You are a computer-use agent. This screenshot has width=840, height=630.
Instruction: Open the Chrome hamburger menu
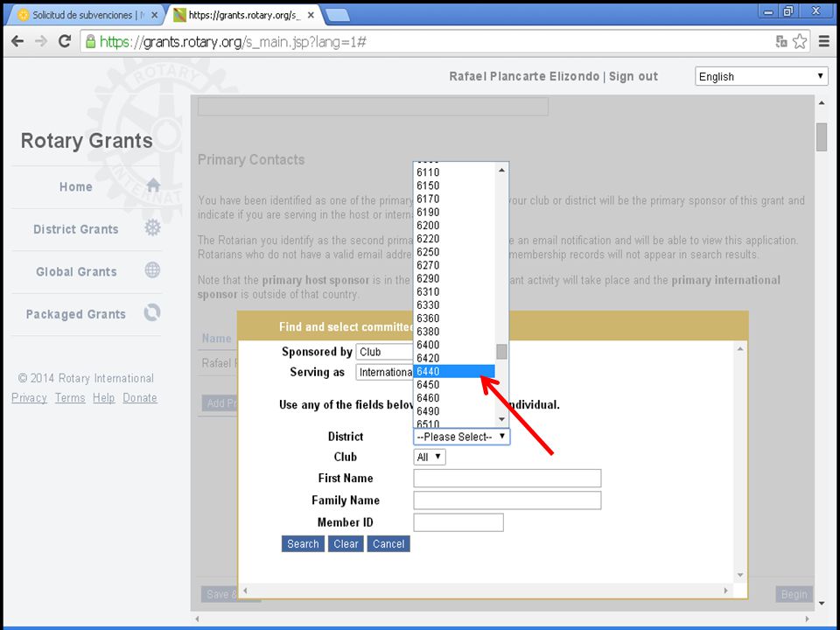click(824, 41)
